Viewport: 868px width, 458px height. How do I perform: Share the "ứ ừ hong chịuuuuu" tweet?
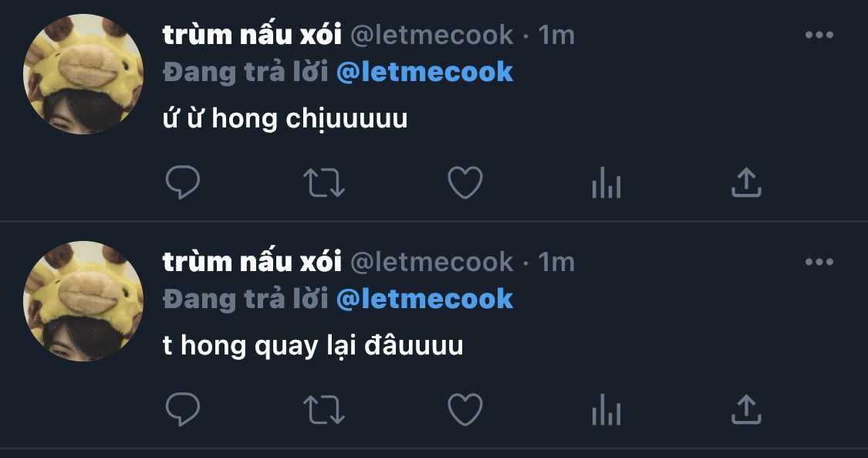point(746,182)
